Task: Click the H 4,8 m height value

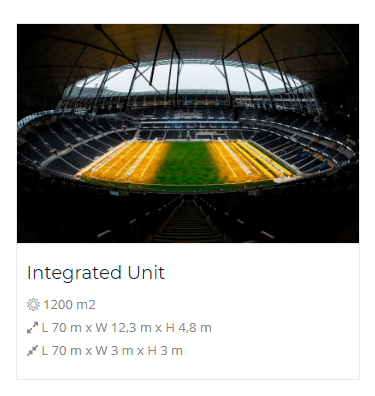Action: [188, 328]
